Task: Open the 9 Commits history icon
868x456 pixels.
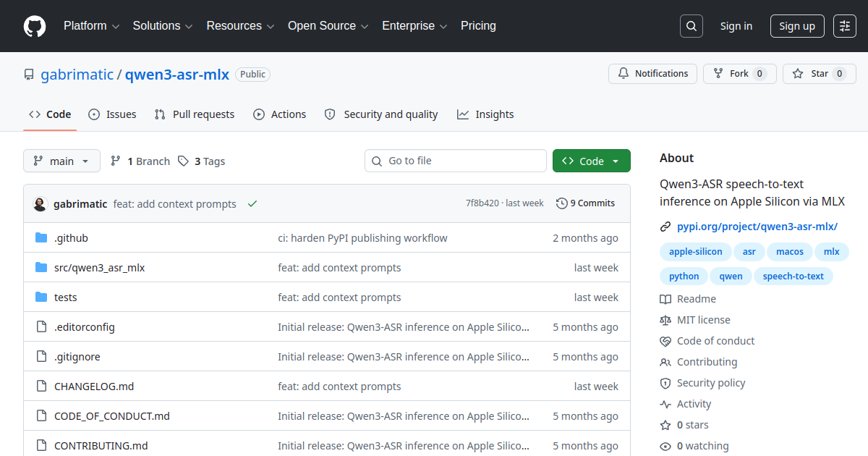Action: point(561,203)
